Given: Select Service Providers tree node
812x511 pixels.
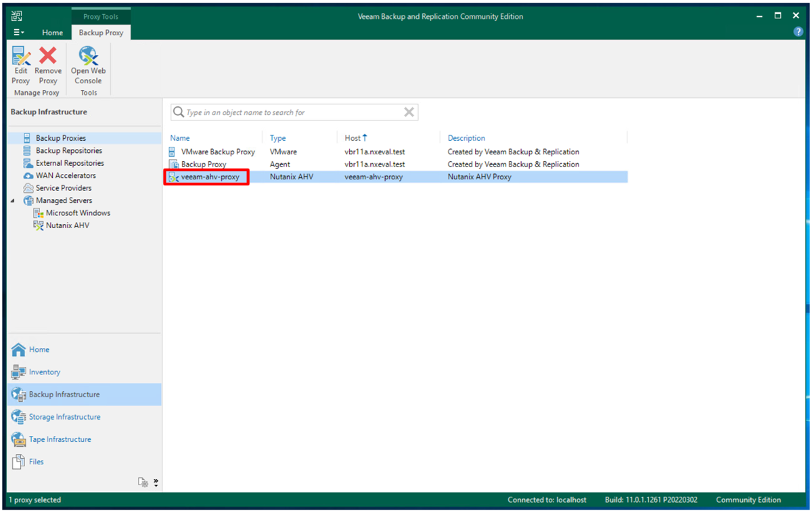Looking at the screenshot, I should tap(64, 188).
